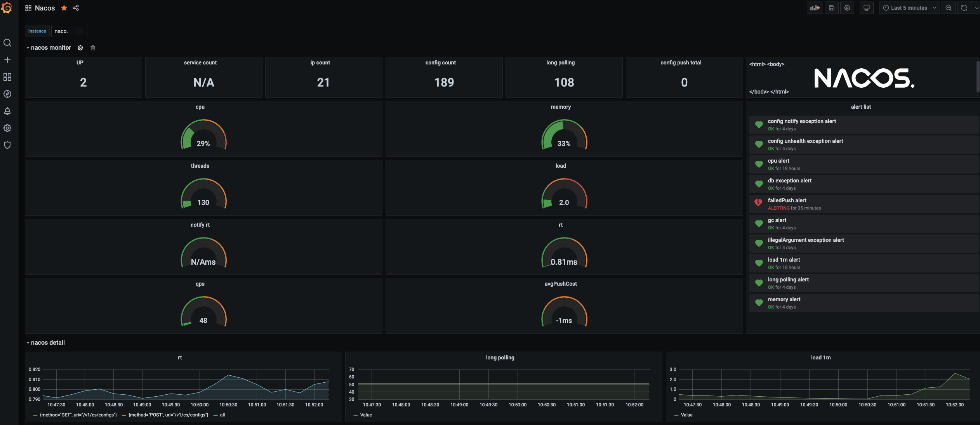Click the Create plus icon in sidebar

pos(7,60)
